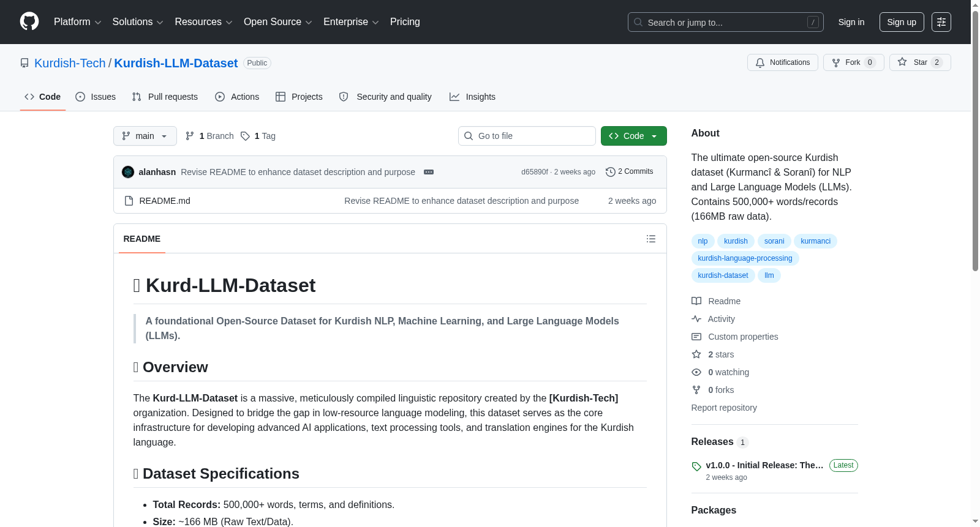Open commit d65890f hash link
The height and width of the screenshot is (527, 980).
pyautogui.click(x=535, y=172)
